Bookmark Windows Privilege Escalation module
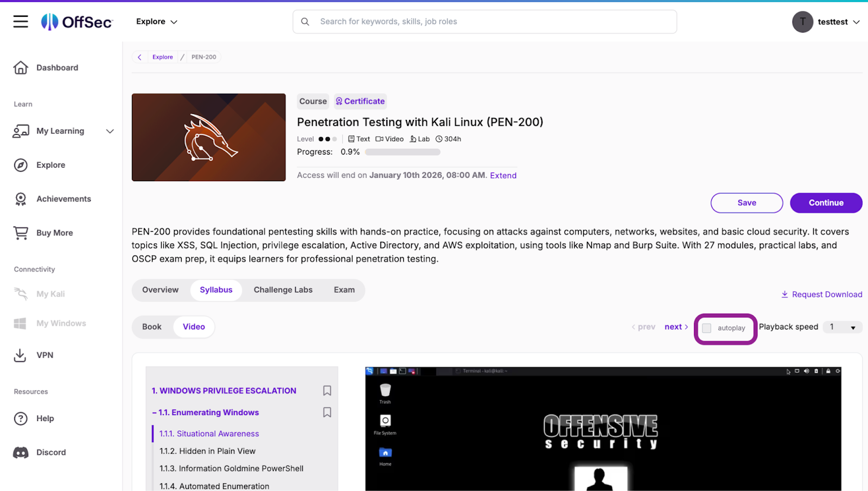Image resolution: width=868 pixels, height=491 pixels. pyautogui.click(x=327, y=391)
